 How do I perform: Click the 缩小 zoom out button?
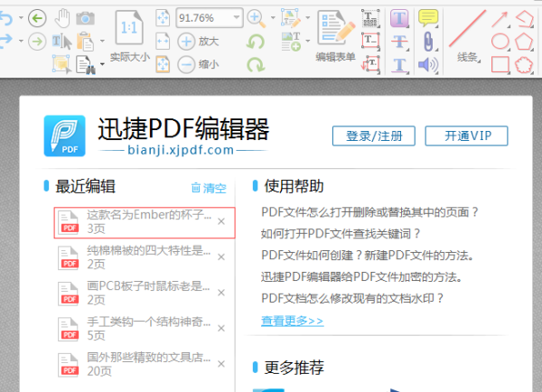[x=198, y=65]
